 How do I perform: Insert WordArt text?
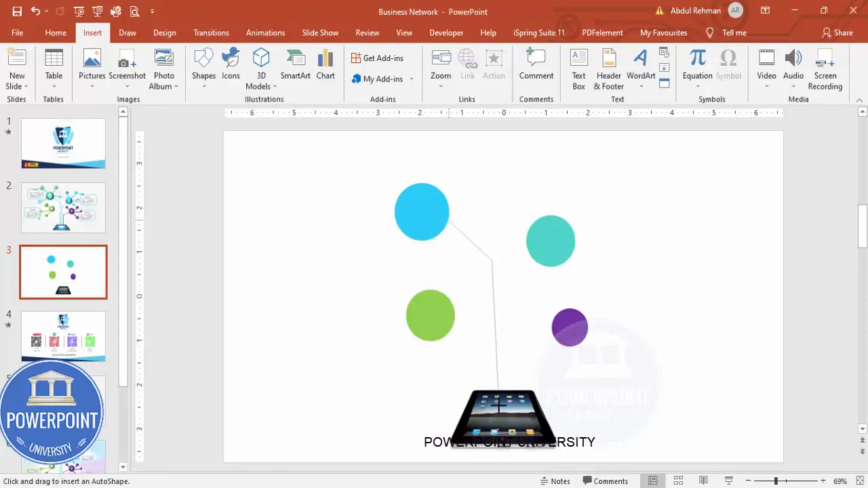641,70
